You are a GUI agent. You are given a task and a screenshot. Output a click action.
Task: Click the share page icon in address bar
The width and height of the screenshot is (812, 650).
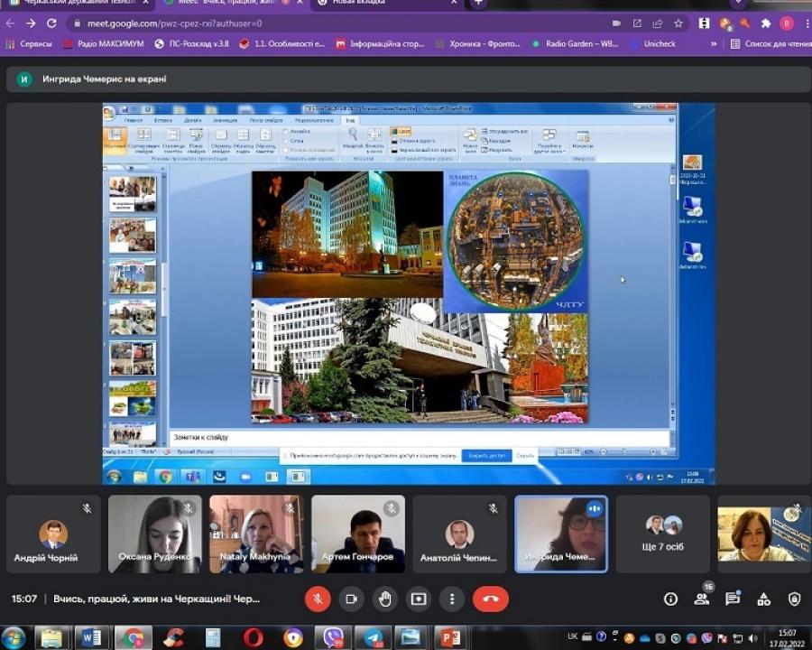coord(658,23)
